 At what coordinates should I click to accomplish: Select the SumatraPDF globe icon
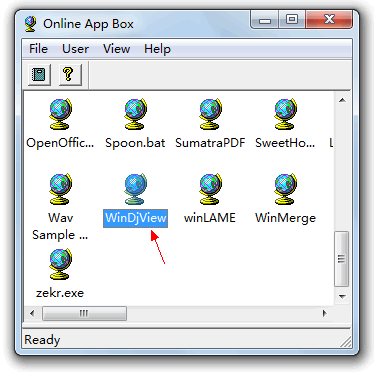pos(210,114)
